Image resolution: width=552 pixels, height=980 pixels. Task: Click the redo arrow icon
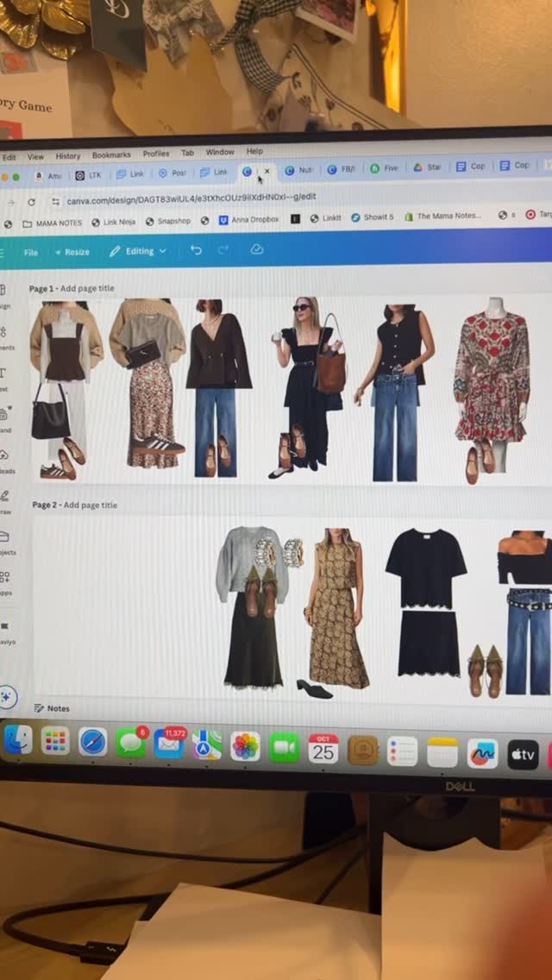click(223, 250)
